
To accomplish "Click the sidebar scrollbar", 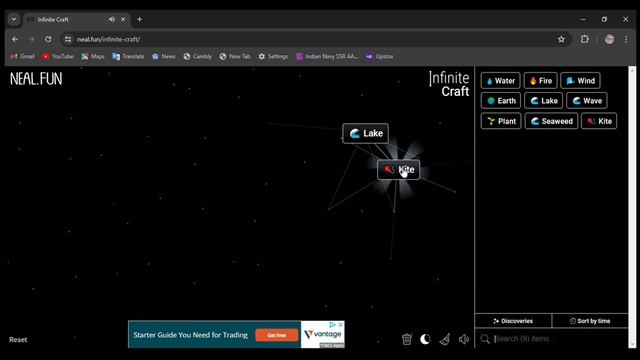I will [632, 207].
